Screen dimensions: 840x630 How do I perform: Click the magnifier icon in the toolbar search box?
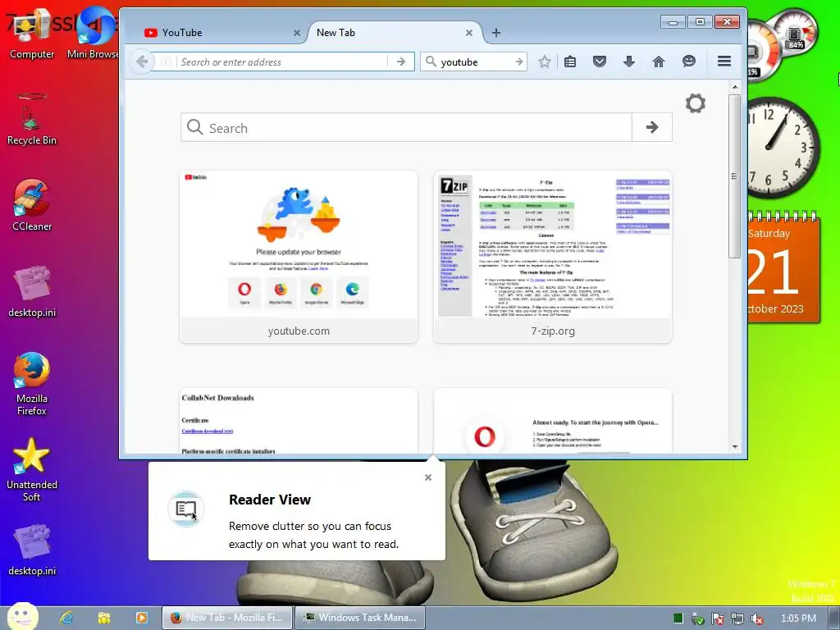click(x=431, y=62)
